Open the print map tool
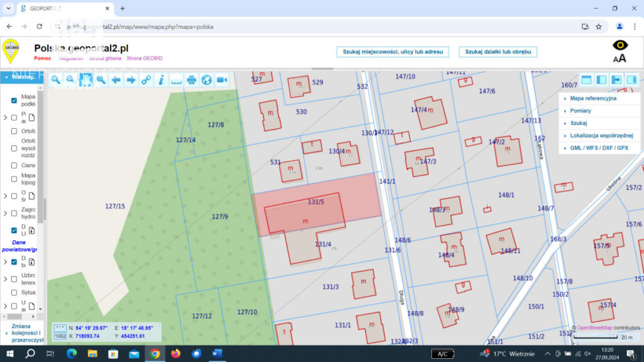Screen dimensions: 644x362 point(191,80)
